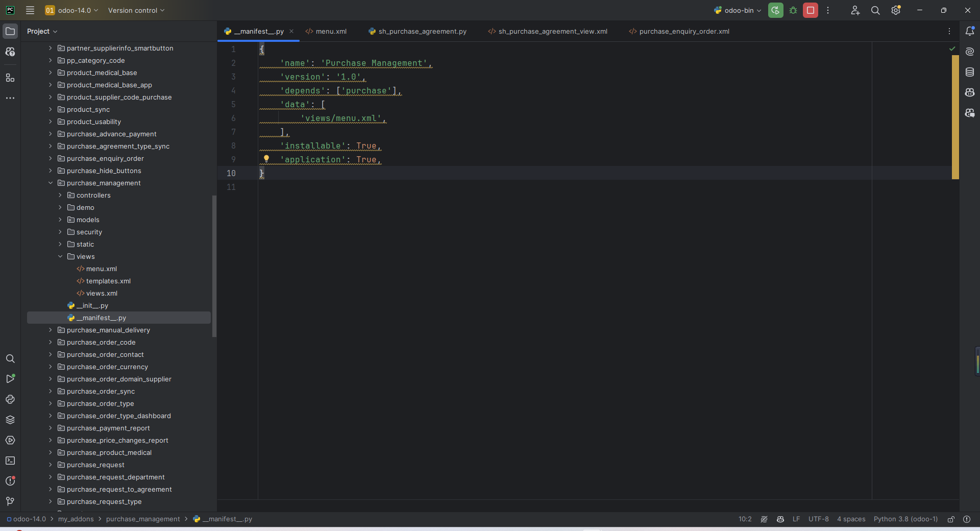Image resolution: width=980 pixels, height=531 pixels.
Task: Open Copilot status icon in status bar
Action: pos(780,519)
